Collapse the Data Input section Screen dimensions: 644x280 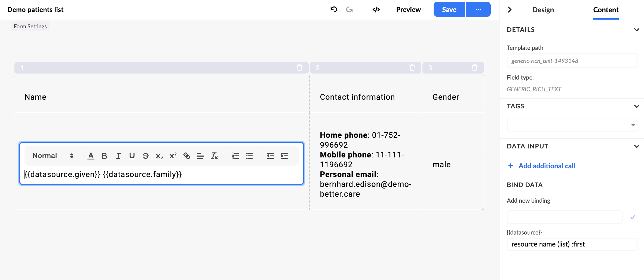(x=637, y=146)
